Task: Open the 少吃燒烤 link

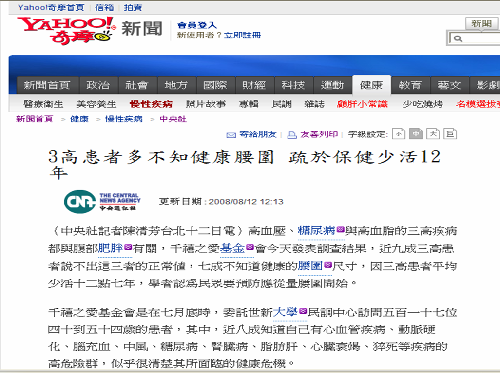Action: click(x=423, y=104)
